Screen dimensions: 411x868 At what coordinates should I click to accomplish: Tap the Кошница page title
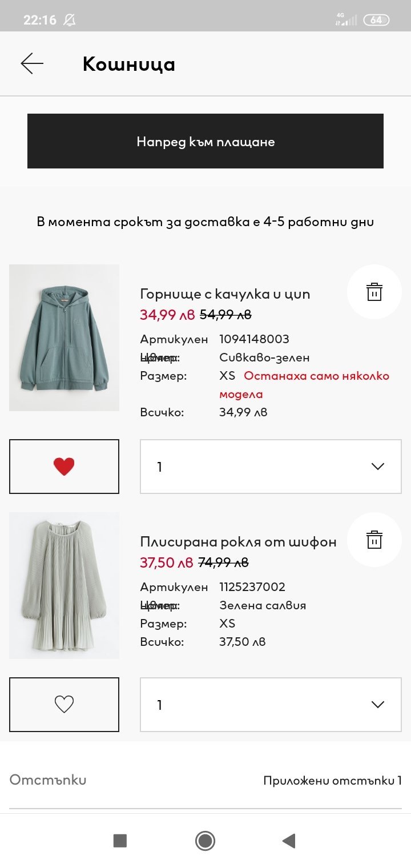point(128,64)
